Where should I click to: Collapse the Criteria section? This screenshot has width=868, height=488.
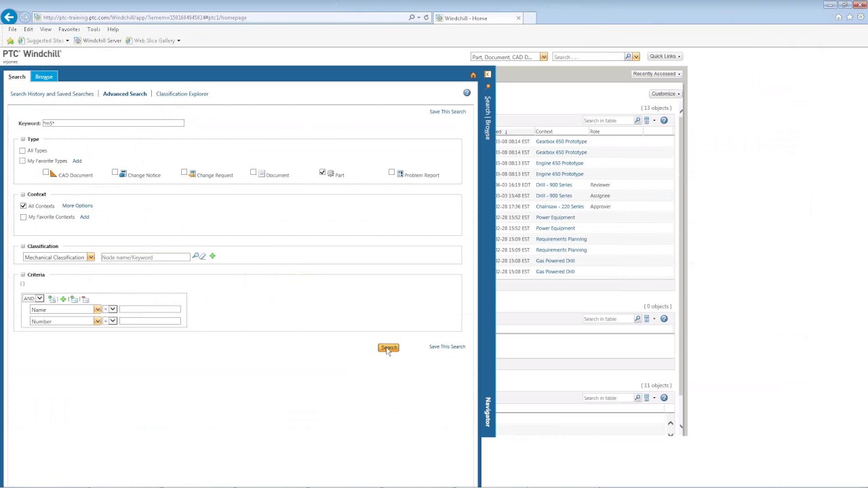[x=22, y=274]
